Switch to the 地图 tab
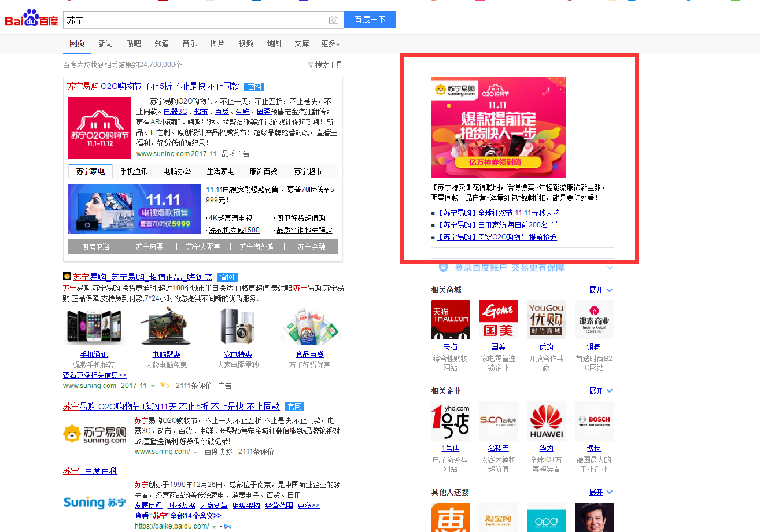The height and width of the screenshot is (532, 760). 274,43
